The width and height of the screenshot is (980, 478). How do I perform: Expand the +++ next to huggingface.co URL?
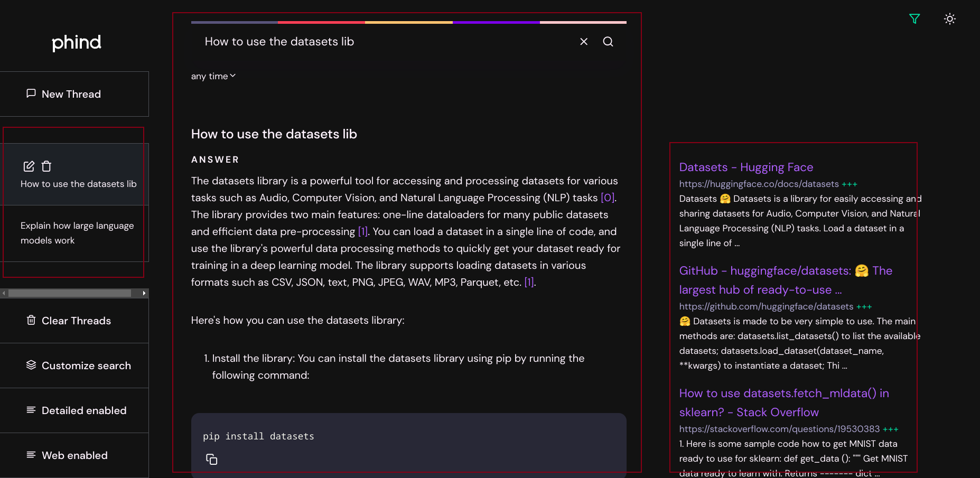850,184
